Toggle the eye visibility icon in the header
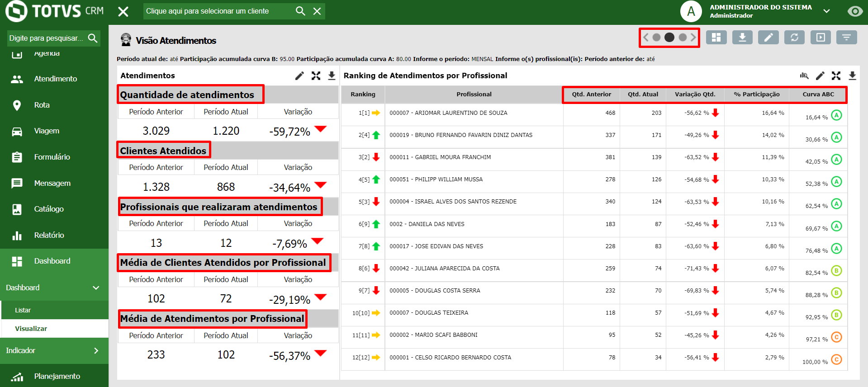 click(x=855, y=11)
